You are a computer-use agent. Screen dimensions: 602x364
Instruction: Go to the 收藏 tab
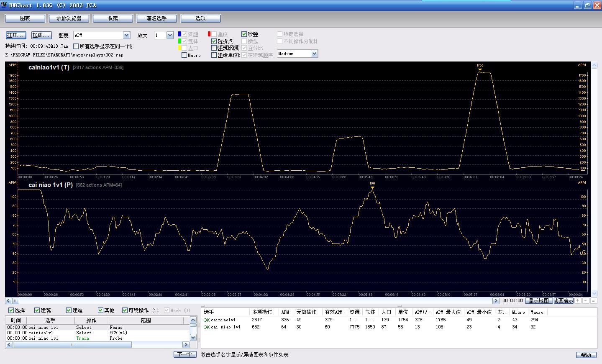pos(113,18)
